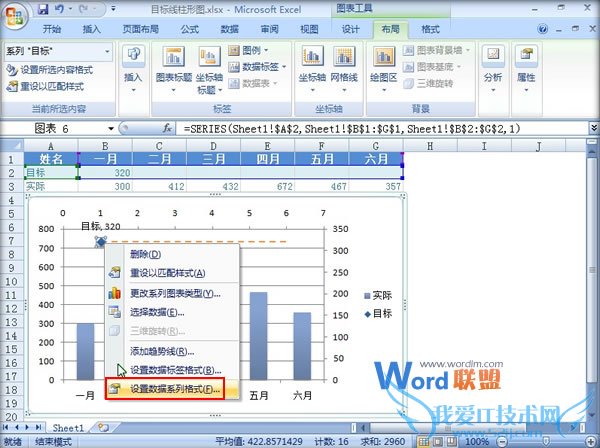Click the 实际 legend entry in chart
Image resolution: width=600 pixels, height=448 pixels.
click(x=378, y=295)
